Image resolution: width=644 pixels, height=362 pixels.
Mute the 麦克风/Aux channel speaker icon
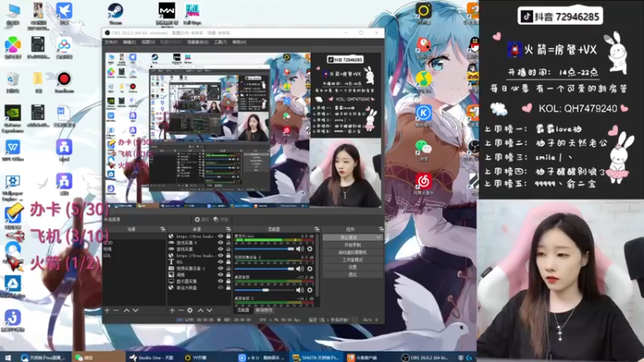tap(300, 249)
